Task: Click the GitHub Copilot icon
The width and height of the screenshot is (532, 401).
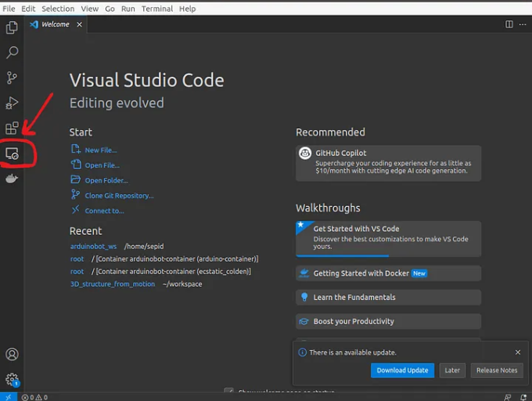Action: [x=305, y=154]
